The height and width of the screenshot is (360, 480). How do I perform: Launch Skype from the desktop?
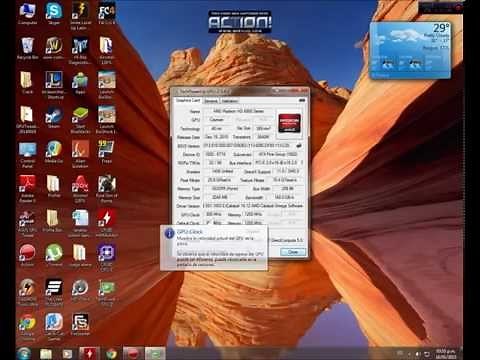point(54,13)
